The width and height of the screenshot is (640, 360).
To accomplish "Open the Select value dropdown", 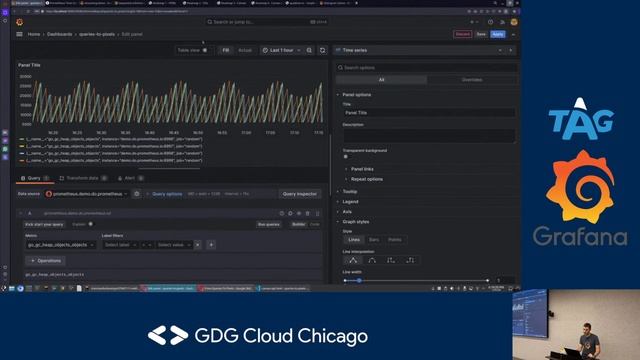I will (174, 245).
